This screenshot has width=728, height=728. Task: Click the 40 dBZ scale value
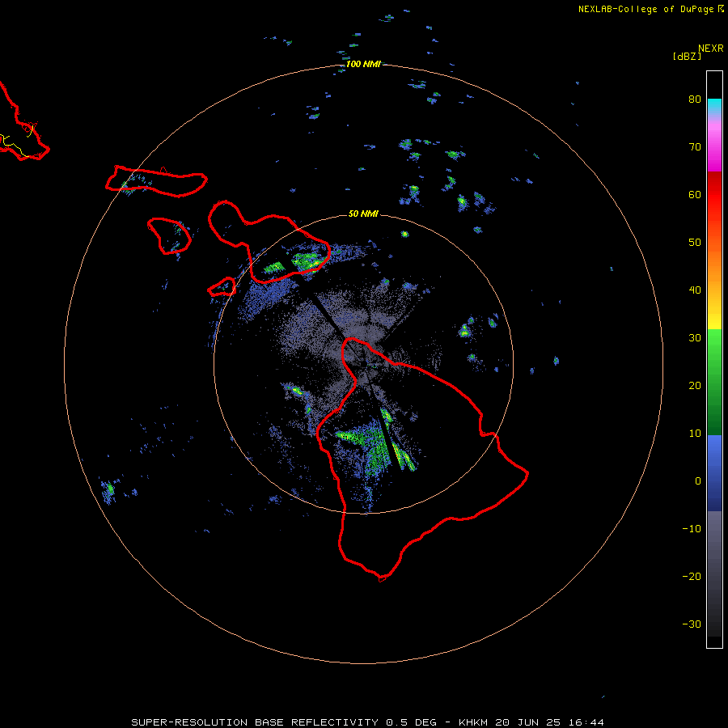(x=695, y=290)
